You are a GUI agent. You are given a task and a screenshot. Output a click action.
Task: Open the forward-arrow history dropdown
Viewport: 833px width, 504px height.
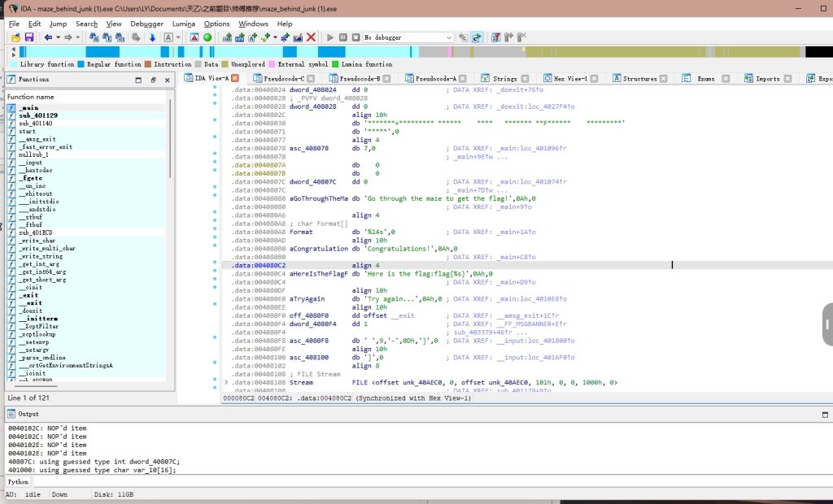coord(77,37)
